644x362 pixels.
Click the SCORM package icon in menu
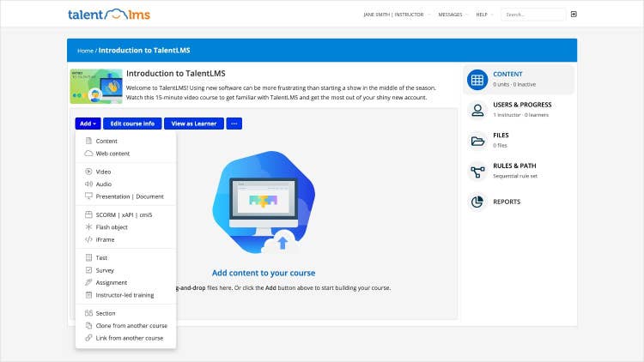(88, 214)
